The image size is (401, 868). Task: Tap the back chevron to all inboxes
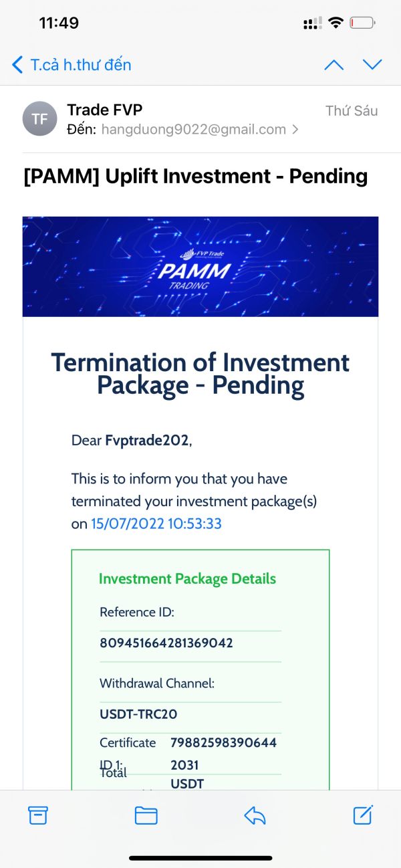pos(18,65)
